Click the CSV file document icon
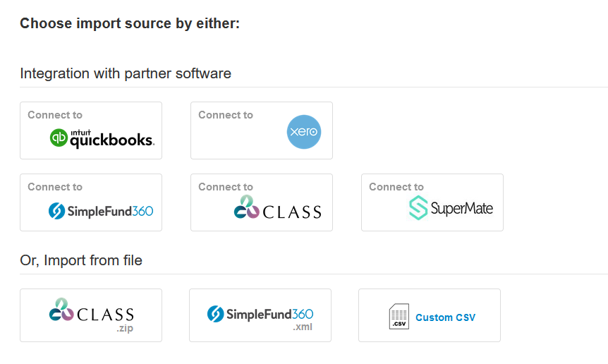 [399, 316]
